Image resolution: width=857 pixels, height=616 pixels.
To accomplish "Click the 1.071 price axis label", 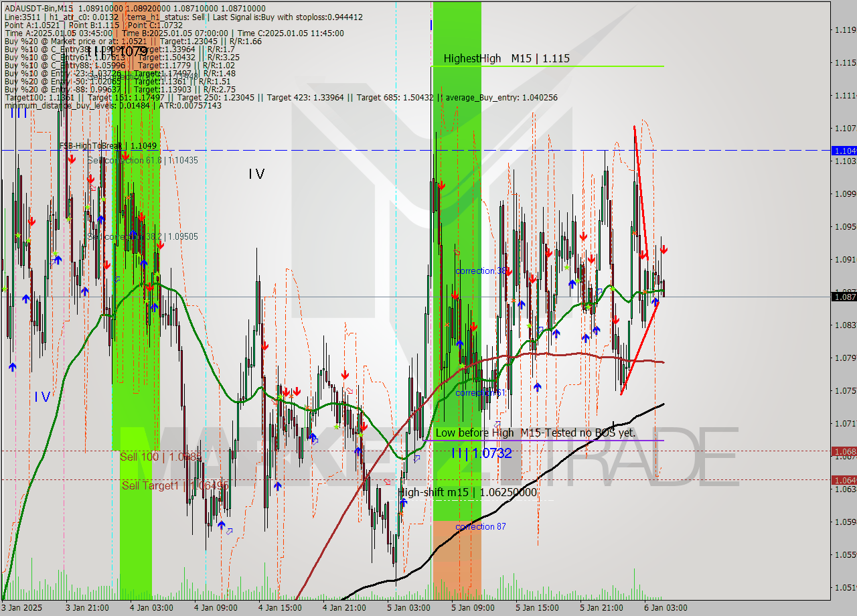I will 845,423.
